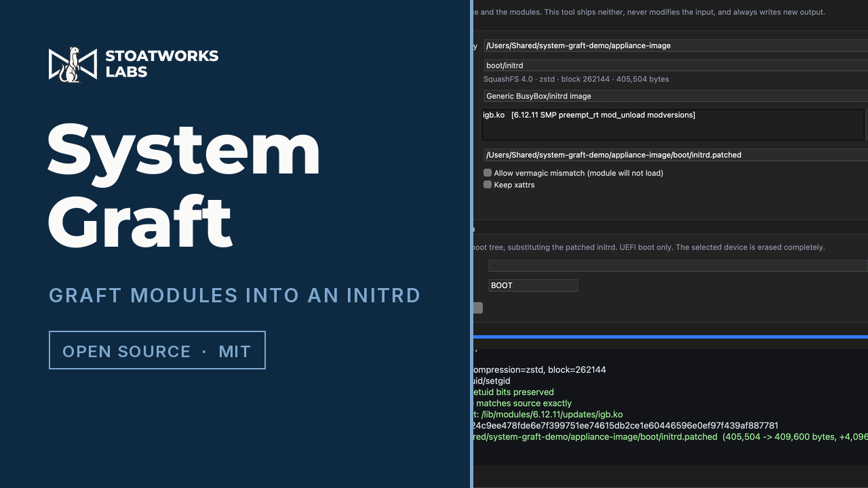Select the igb.ko module row
The width and height of the screenshot is (868, 488).
point(589,115)
